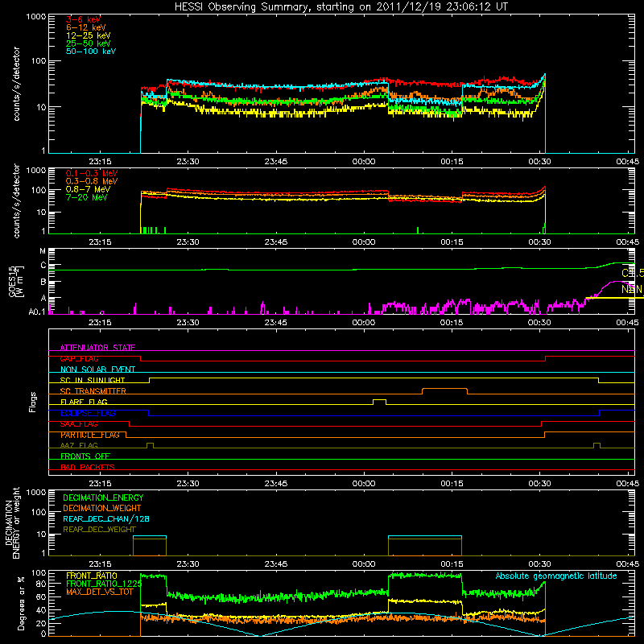The height and width of the screenshot is (644, 644).
Task: Select the FLARE_FLAG label
Action: click(x=84, y=402)
